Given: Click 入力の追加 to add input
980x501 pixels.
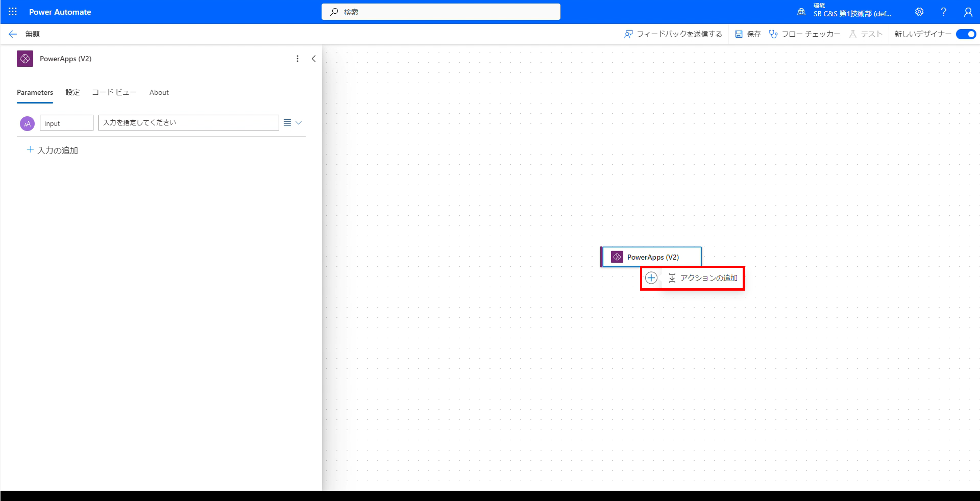Looking at the screenshot, I should pyautogui.click(x=52, y=150).
